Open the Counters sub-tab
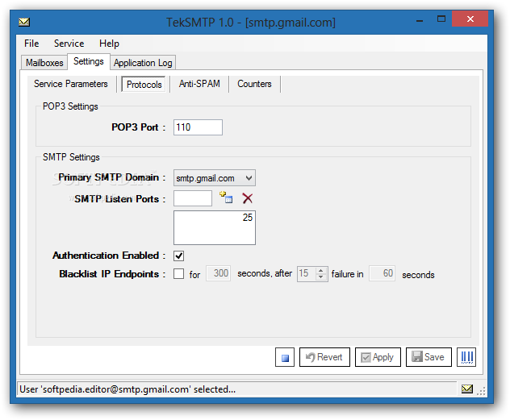510x420 pixels. [254, 84]
